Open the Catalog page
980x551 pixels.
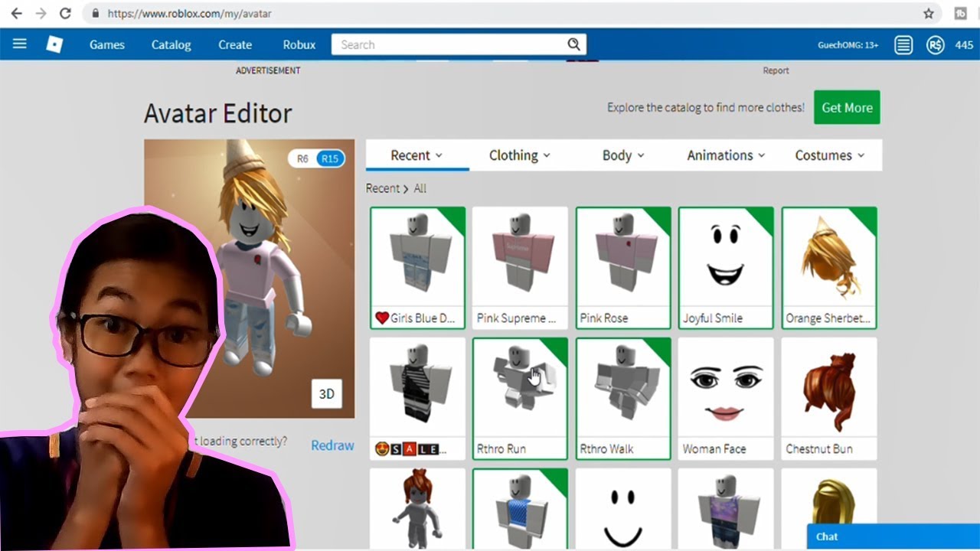(x=171, y=44)
